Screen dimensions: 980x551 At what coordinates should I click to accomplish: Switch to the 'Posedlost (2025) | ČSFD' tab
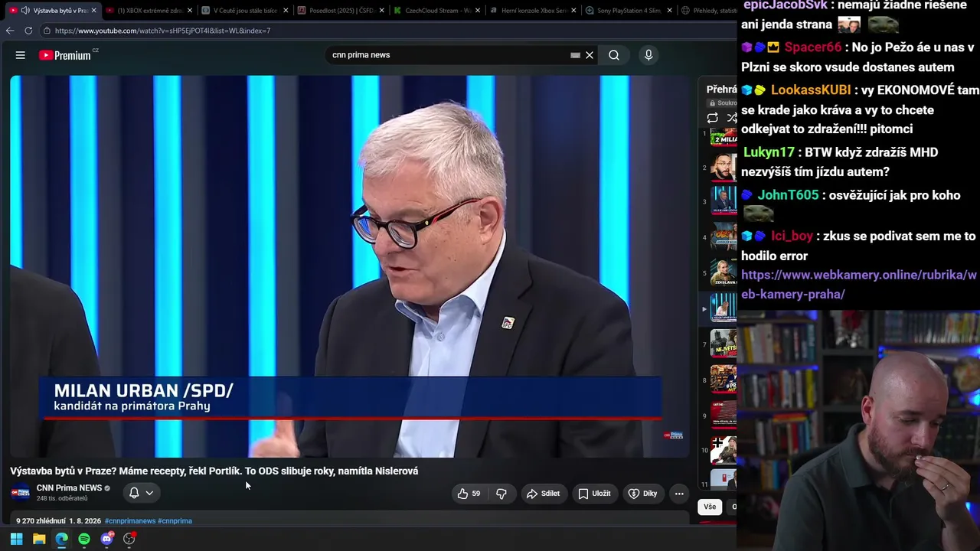point(341,11)
